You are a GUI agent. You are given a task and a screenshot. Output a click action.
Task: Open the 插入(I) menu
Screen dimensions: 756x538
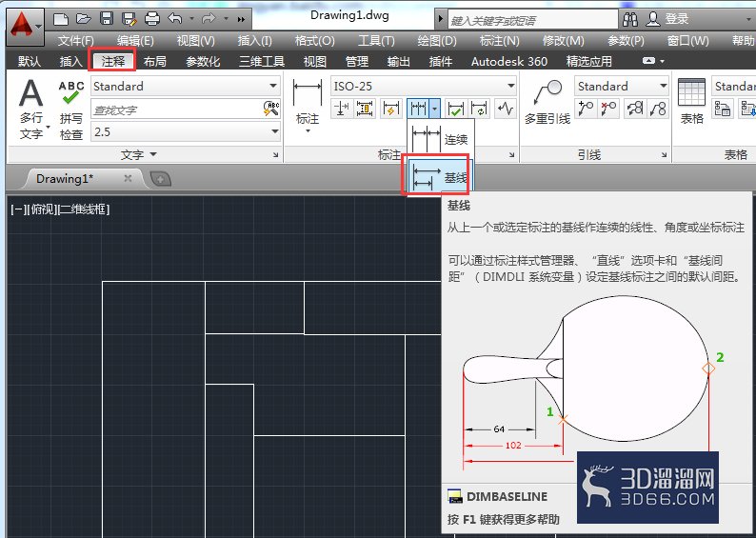[x=255, y=41]
